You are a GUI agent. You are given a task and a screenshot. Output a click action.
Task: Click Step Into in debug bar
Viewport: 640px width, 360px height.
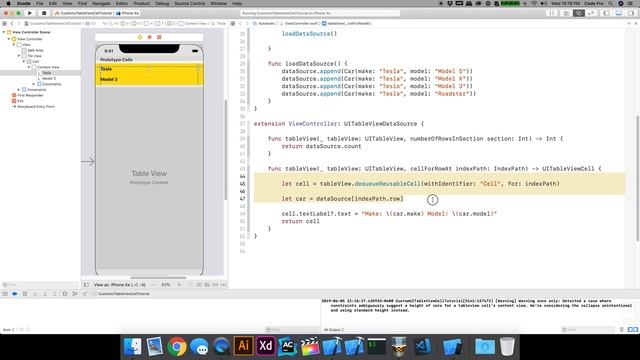pos(45,294)
